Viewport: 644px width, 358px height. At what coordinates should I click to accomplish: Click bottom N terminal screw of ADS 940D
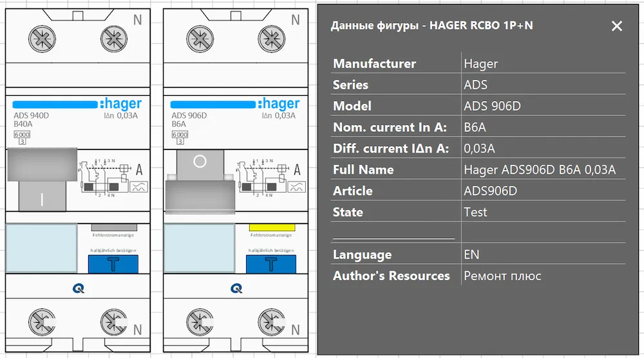(114, 322)
